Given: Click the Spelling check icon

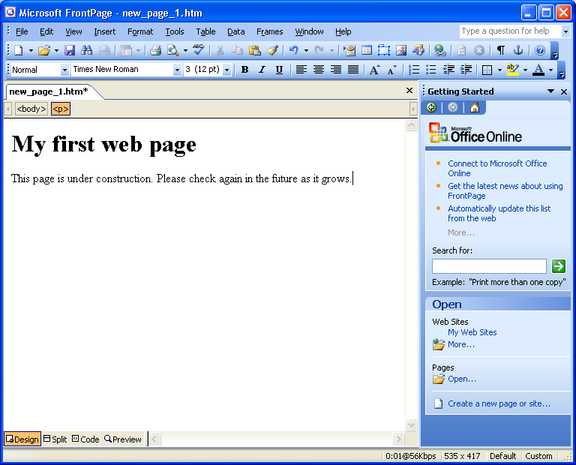Looking at the screenshot, I should [x=199, y=50].
